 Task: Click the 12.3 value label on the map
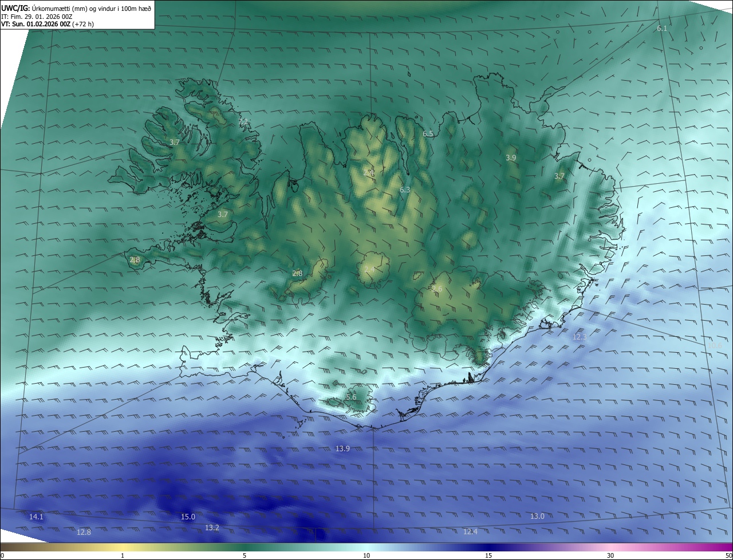pos(580,337)
